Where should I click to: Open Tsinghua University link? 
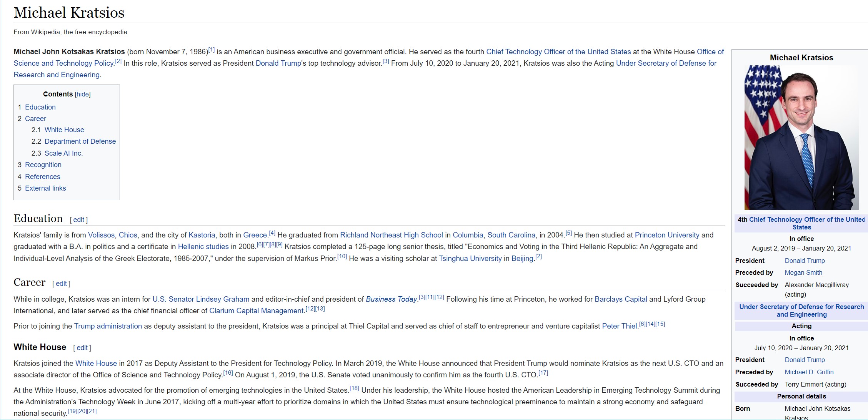(470, 259)
